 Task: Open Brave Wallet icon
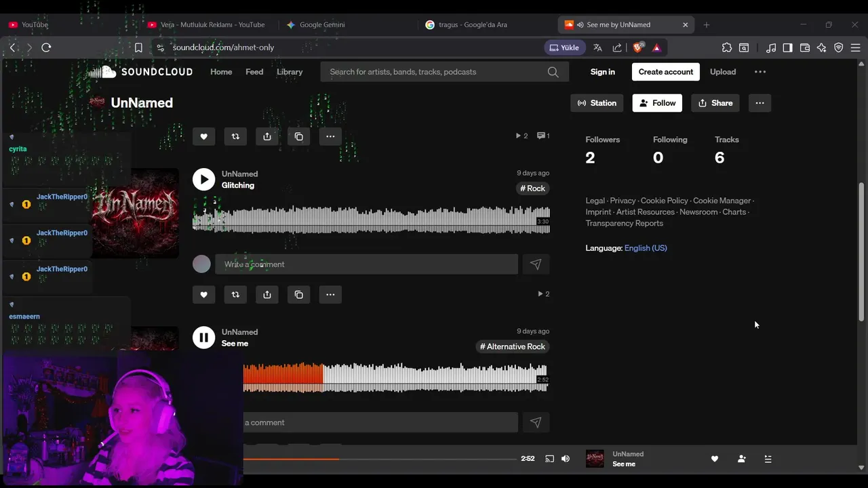[x=805, y=47]
